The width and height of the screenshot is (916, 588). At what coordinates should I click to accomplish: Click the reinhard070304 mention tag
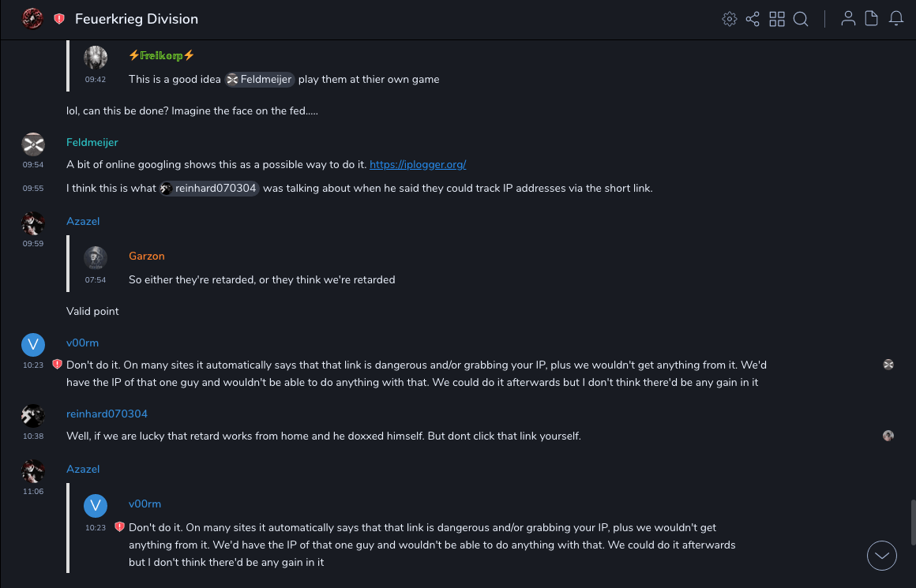pyautogui.click(x=209, y=188)
